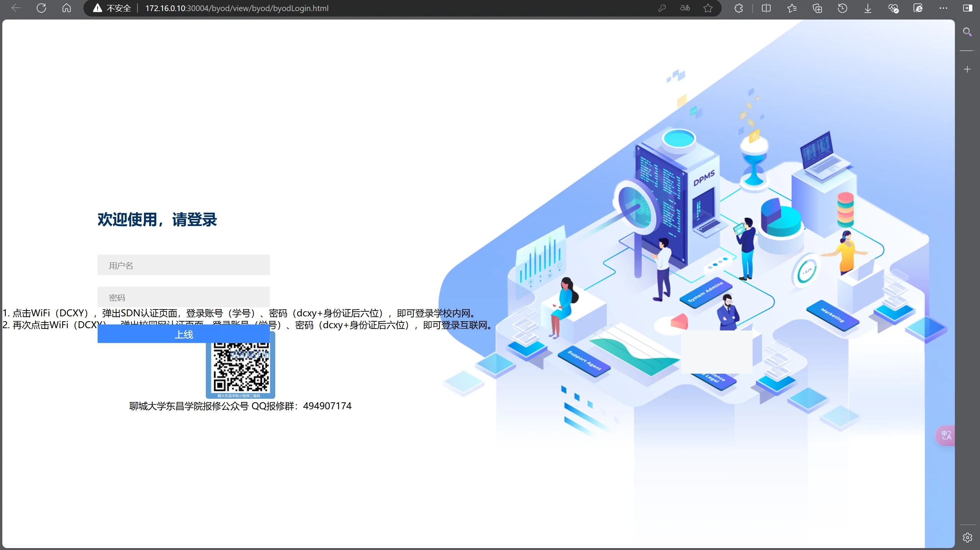This screenshot has height=550, width=980.
Task: Add this page to favorites with the star
Action: [x=708, y=8]
